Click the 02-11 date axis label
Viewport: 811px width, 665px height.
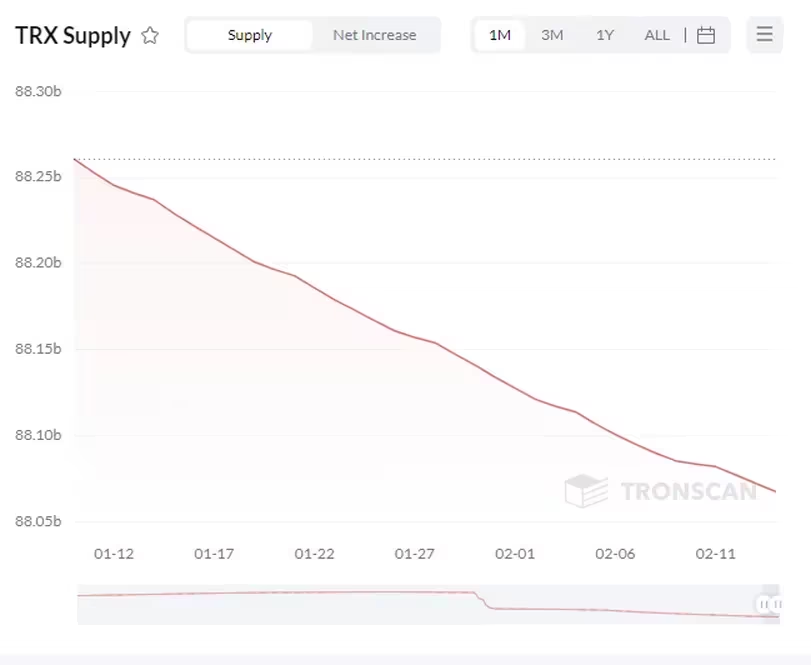[x=714, y=553]
